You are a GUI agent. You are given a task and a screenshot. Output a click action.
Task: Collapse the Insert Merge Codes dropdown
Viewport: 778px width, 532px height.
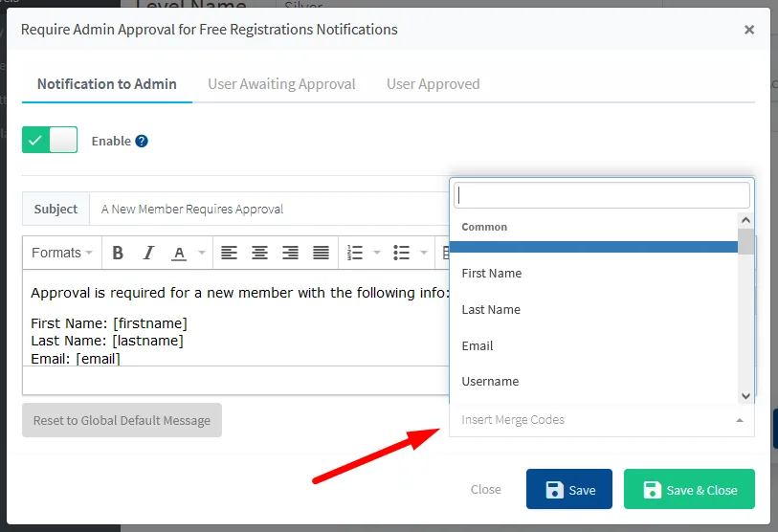coord(739,420)
